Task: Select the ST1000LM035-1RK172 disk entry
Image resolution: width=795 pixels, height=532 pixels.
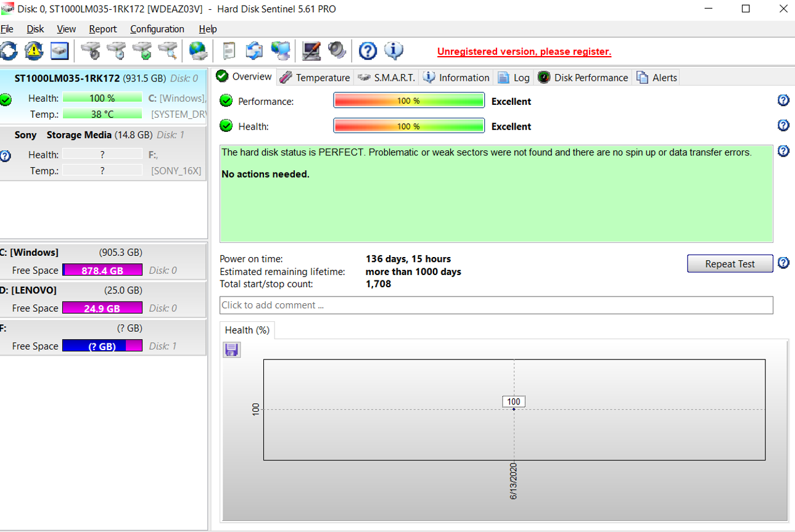Action: [104, 97]
